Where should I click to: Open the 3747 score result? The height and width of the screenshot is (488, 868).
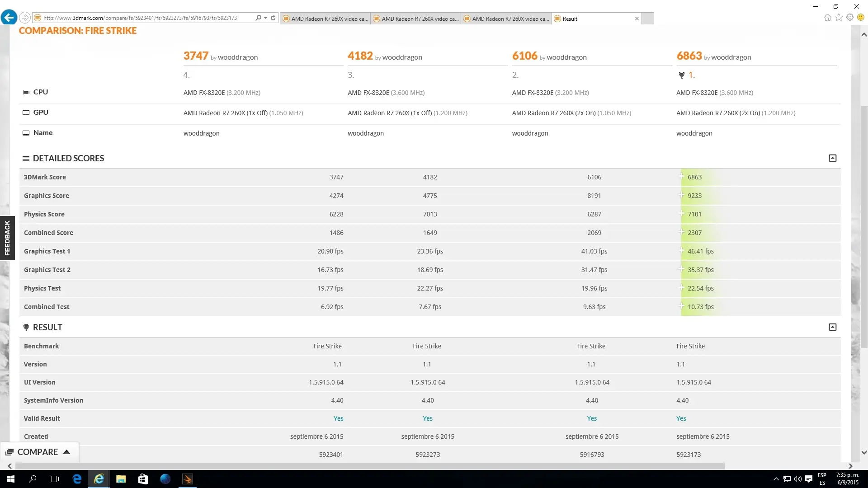196,56
